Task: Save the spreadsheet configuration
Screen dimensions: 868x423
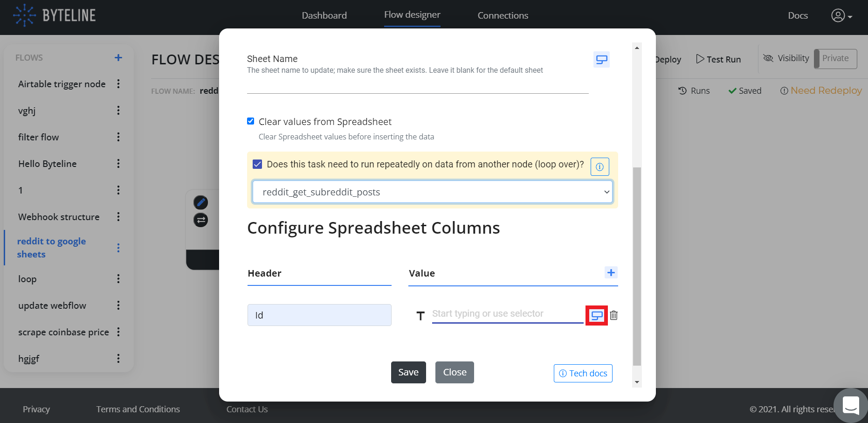Action: point(408,372)
